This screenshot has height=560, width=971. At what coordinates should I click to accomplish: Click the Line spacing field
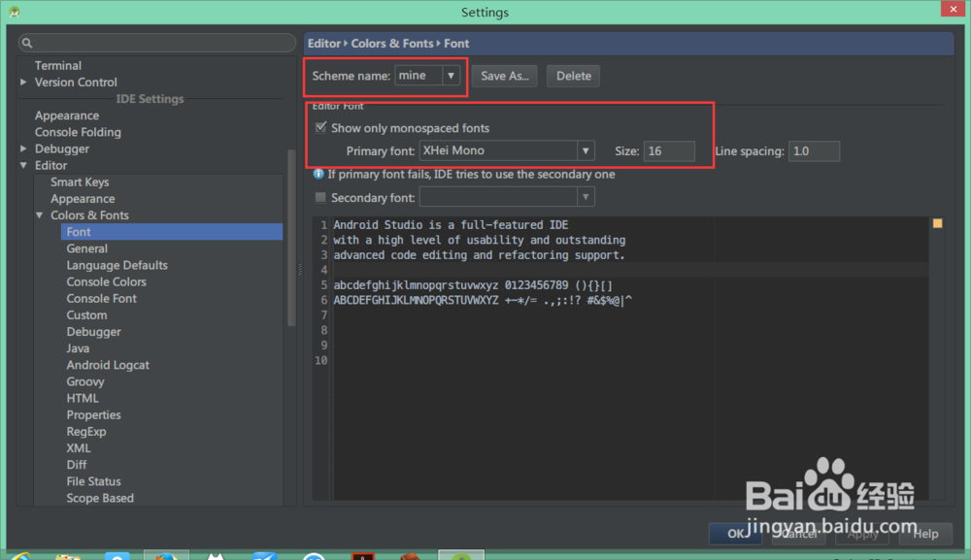814,151
